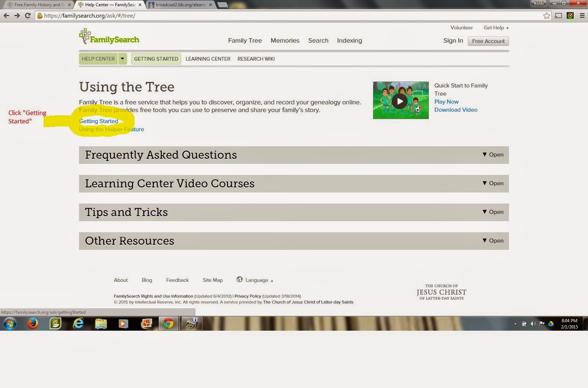The height and width of the screenshot is (388, 588).
Task: Open the Windows Start orb
Action: point(10,324)
